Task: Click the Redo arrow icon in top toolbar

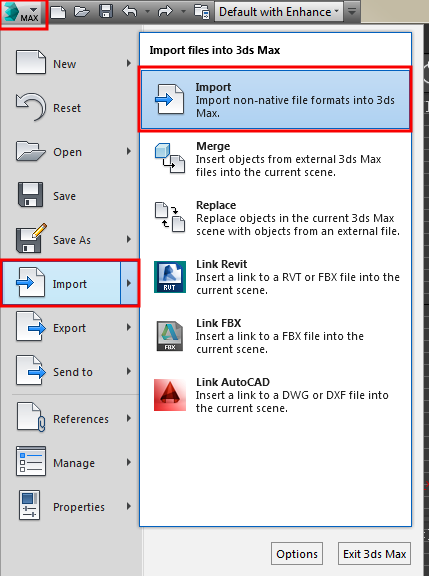Action: click(165, 11)
